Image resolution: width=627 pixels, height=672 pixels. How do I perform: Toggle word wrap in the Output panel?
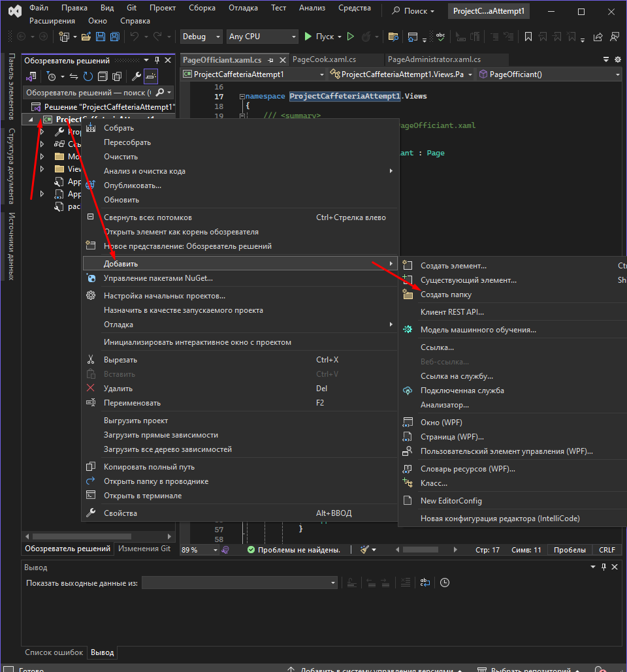click(425, 583)
